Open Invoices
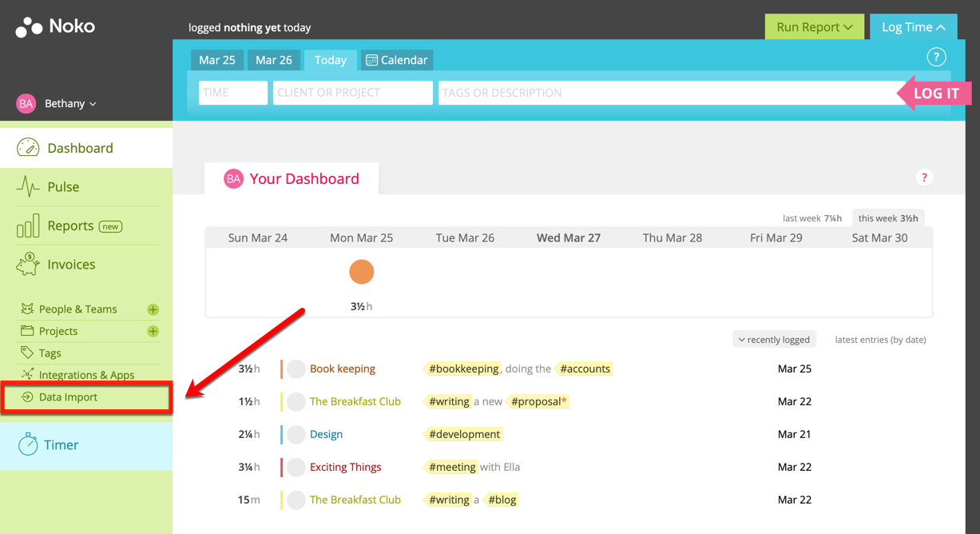Viewport: 980px width, 534px height. pyautogui.click(x=71, y=265)
